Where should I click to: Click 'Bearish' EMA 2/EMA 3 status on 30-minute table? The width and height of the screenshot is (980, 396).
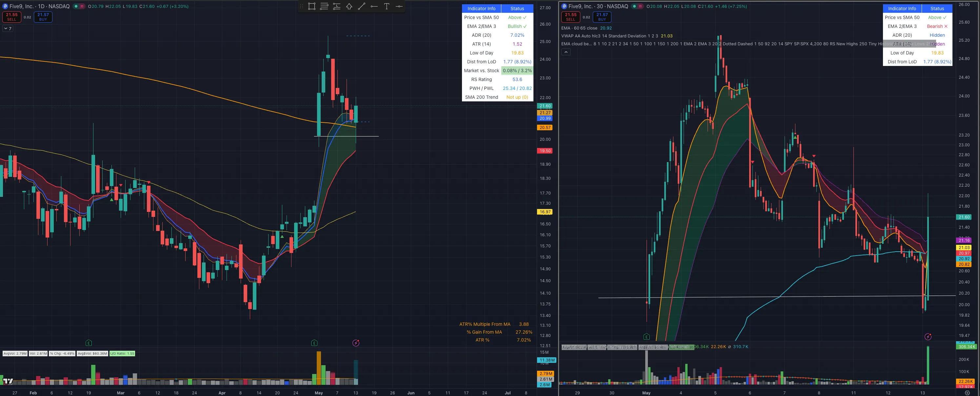pyautogui.click(x=937, y=26)
